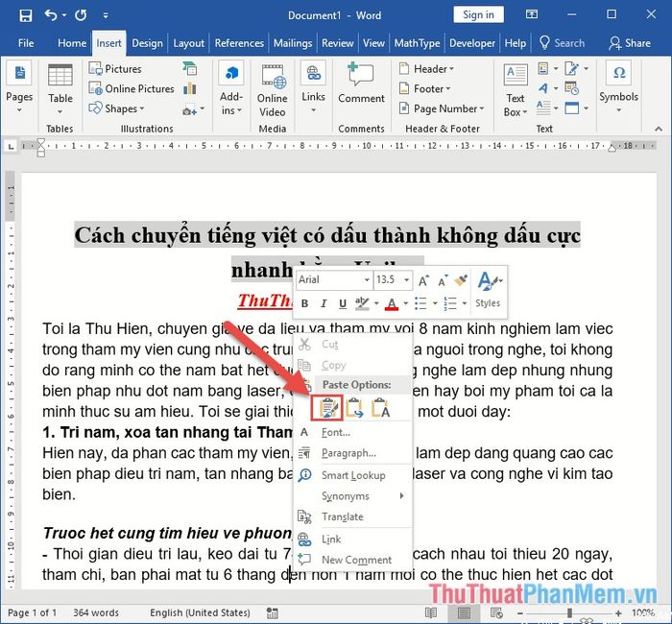The width and height of the screenshot is (672, 624).
Task: Undo the last action
Action: coord(51,15)
